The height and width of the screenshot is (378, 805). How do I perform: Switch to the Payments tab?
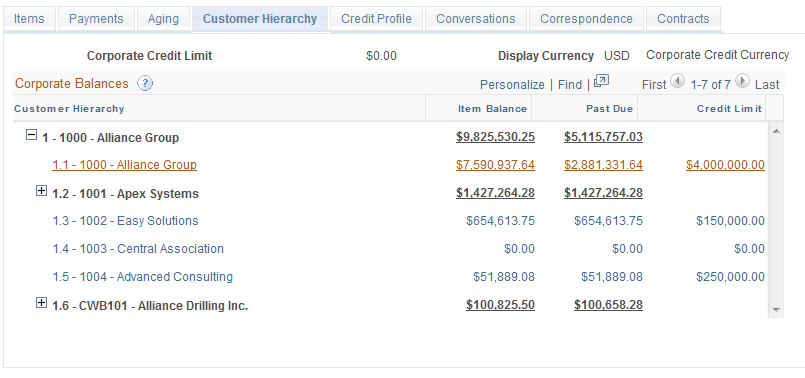pos(96,19)
